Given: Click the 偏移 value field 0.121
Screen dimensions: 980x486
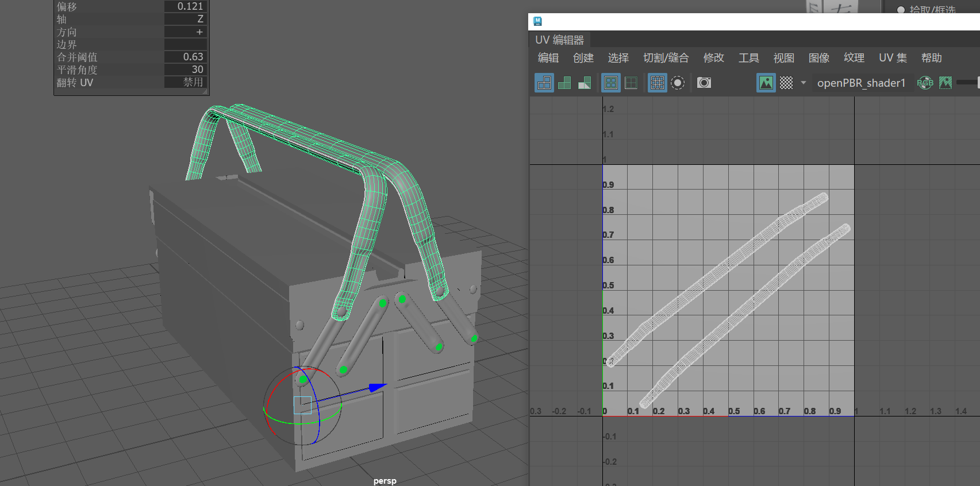Looking at the screenshot, I should [186, 6].
